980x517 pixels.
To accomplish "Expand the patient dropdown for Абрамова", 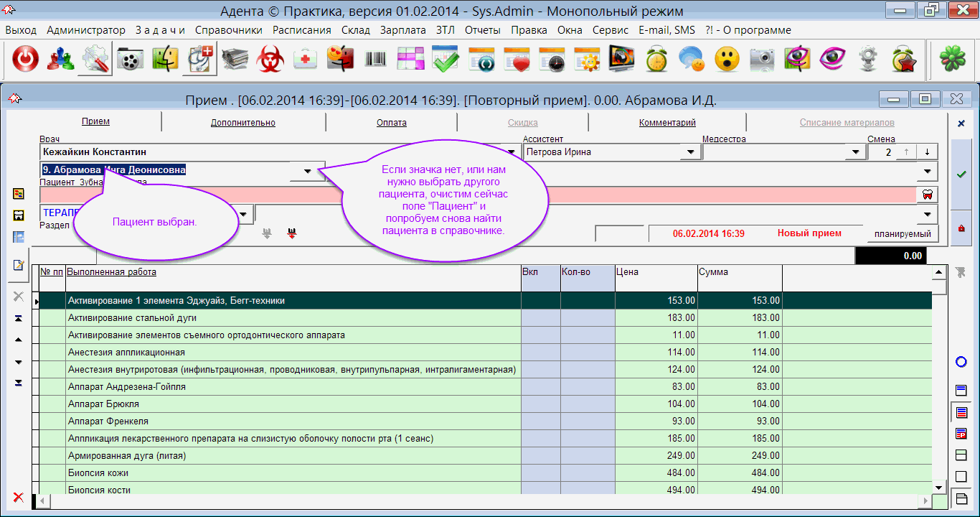I will [308, 171].
